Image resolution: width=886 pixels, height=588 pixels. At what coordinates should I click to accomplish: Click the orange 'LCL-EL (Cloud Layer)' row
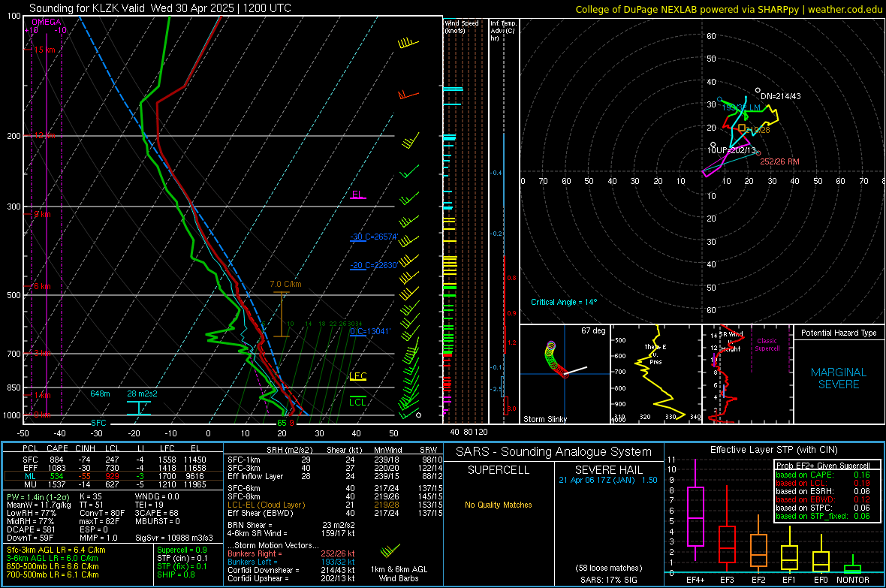coord(335,505)
